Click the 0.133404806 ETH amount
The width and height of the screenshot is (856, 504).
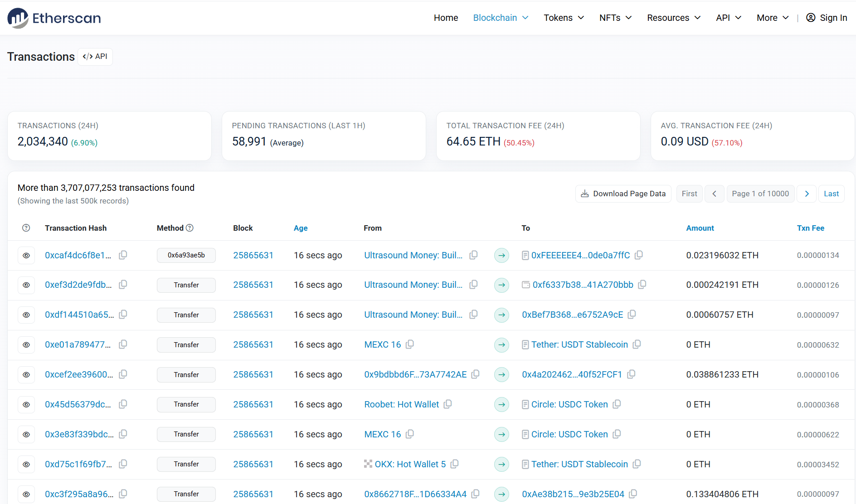point(722,494)
